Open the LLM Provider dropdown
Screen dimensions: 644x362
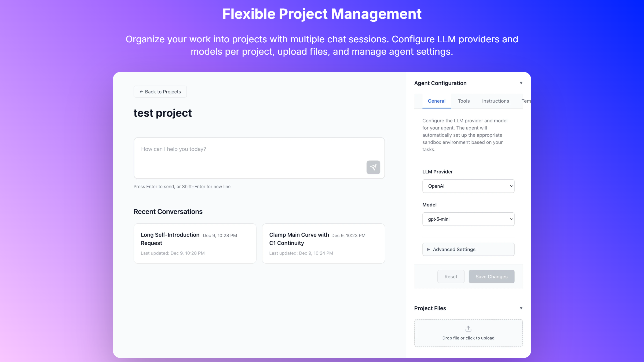(468, 186)
